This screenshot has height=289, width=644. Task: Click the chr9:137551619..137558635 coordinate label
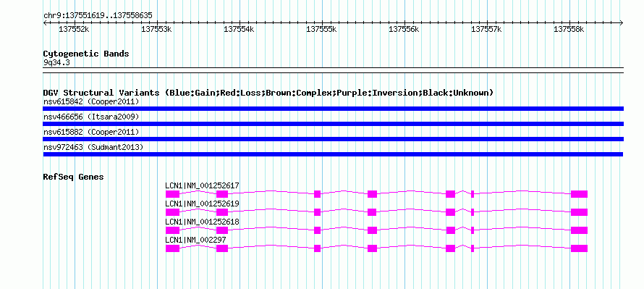tap(98, 16)
